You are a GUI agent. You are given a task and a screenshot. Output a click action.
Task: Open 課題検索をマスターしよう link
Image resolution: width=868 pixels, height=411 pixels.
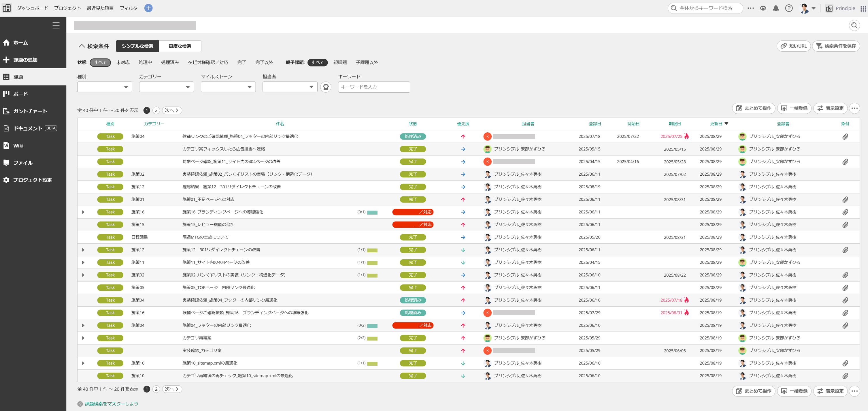[111, 404]
